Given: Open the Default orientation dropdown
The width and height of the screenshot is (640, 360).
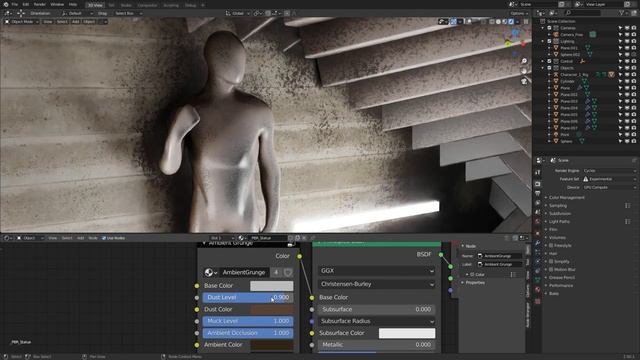Looking at the screenshot, I should pyautogui.click(x=78, y=13).
